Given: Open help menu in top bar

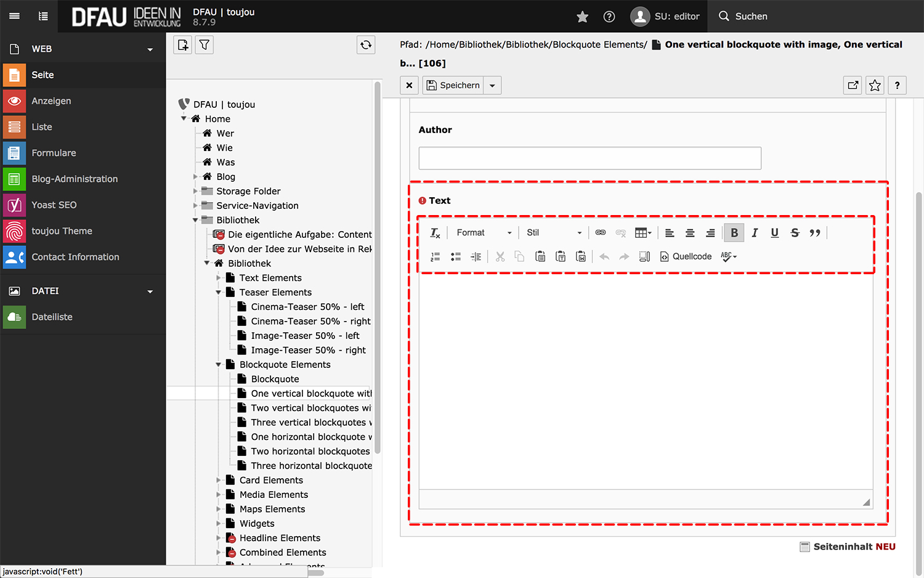Looking at the screenshot, I should (x=609, y=17).
